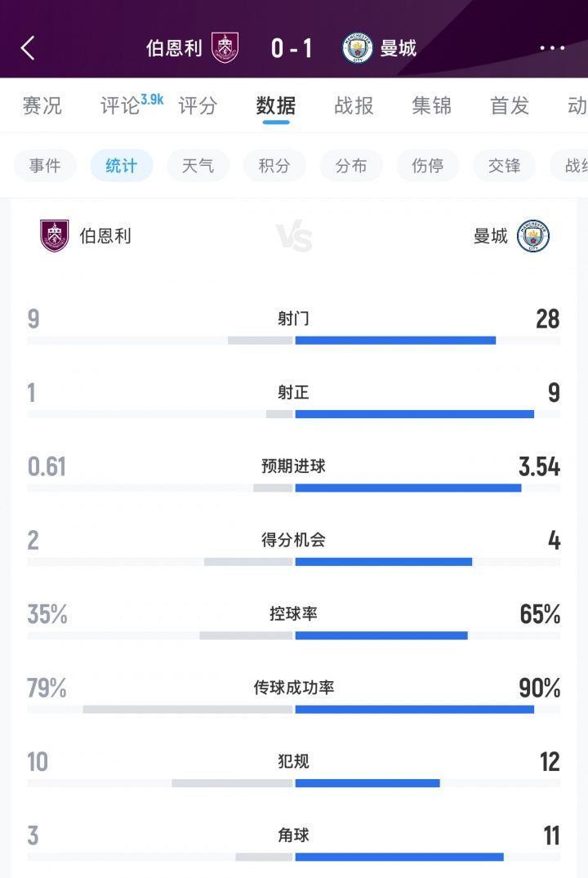Viewport: 588px width, 878px height.
Task: Open the 积分 section
Action: pos(274,165)
